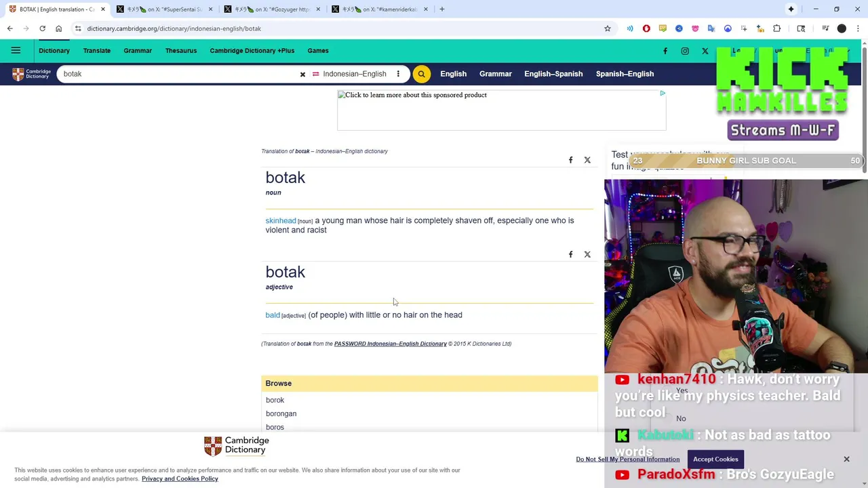Bookmark this page with the star

[x=608, y=28]
